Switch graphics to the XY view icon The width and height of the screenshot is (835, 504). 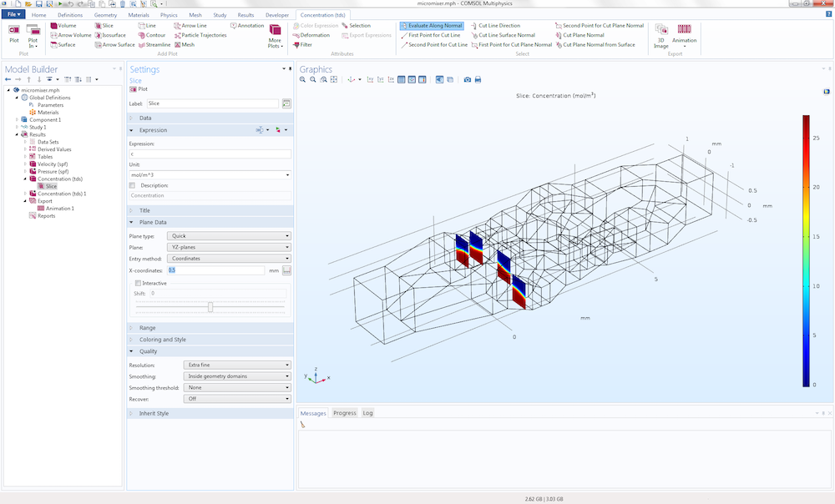(370, 80)
